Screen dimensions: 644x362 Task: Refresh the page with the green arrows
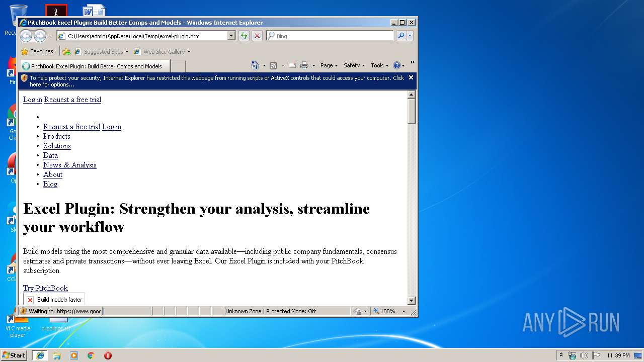click(x=244, y=36)
